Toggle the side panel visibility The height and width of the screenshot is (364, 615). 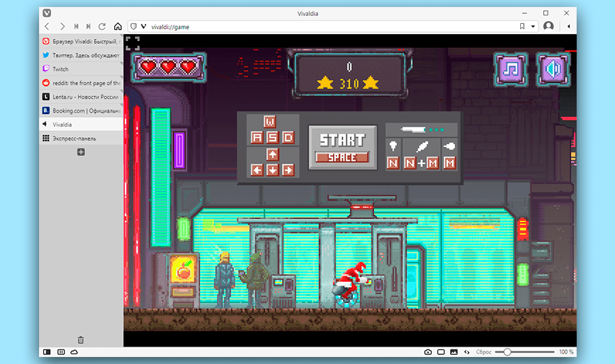47,352
